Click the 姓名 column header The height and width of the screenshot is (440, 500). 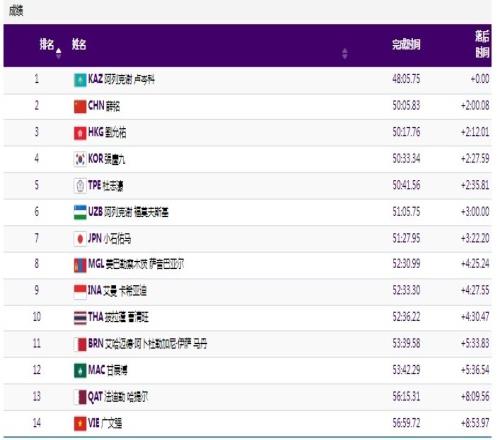tap(79, 44)
